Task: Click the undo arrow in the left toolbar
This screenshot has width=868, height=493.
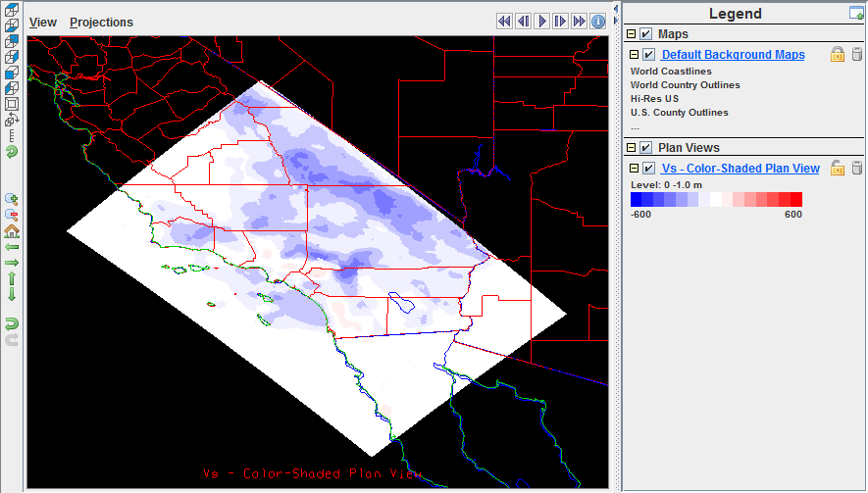Action: point(12,323)
